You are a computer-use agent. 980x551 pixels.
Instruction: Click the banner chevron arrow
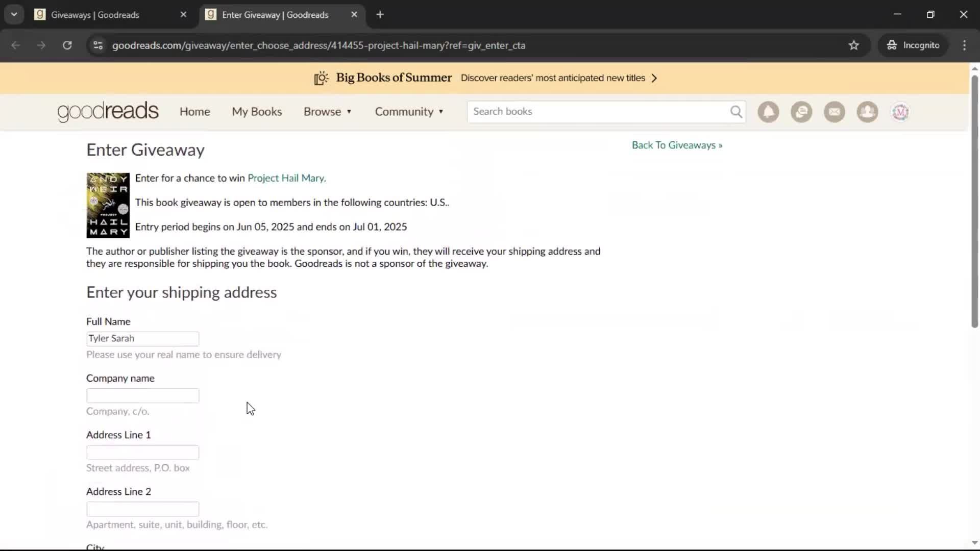(654, 78)
